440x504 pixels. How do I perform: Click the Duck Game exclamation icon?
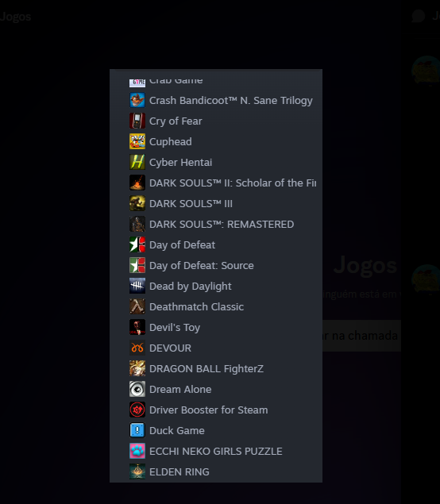pyautogui.click(x=137, y=430)
